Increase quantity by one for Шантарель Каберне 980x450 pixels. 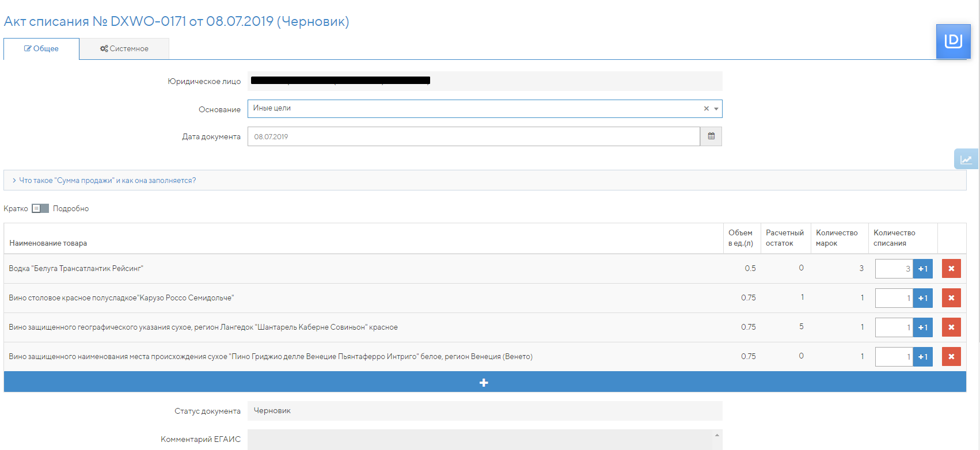[x=923, y=327]
